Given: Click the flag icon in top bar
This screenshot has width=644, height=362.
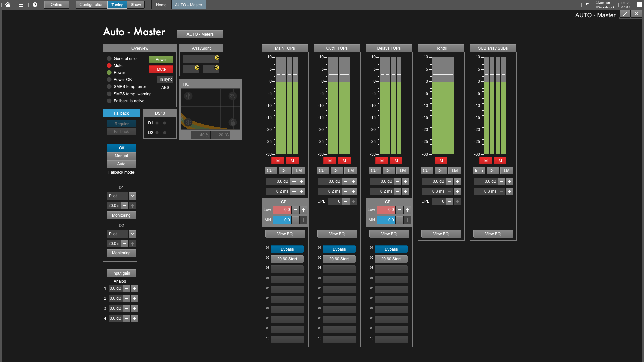Looking at the screenshot, I should [587, 5].
